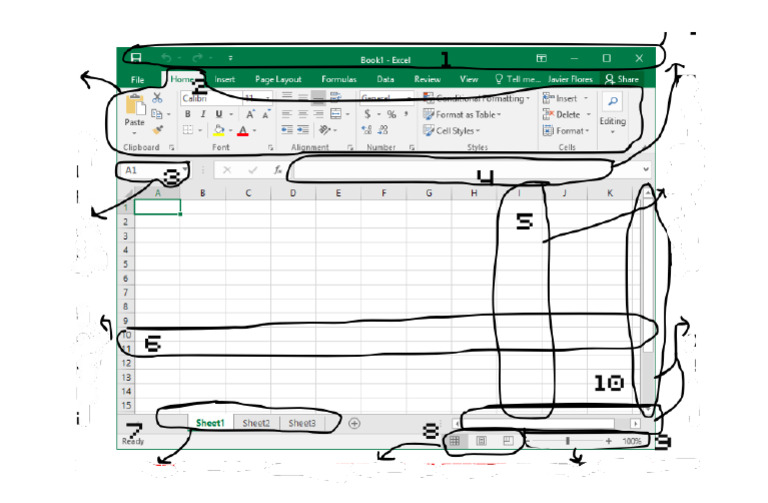The width and height of the screenshot is (768, 503).
Task: Click the Insert Function fx icon
Action: pos(278,170)
